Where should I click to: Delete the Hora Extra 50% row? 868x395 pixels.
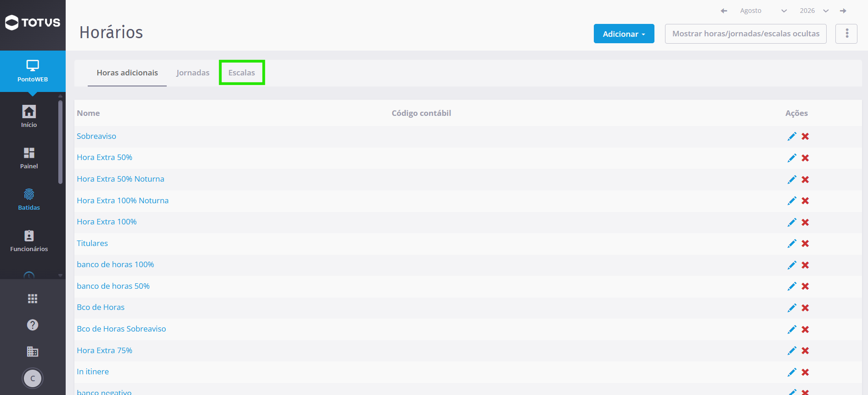[x=805, y=158]
